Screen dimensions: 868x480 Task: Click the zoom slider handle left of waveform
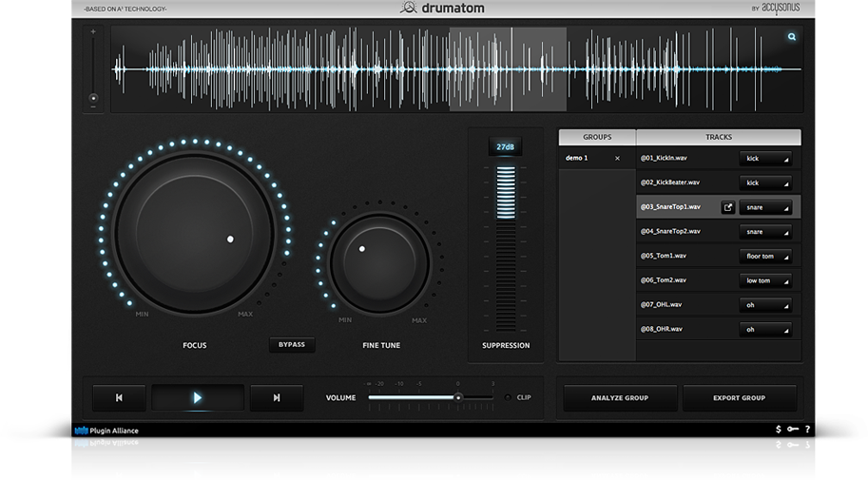coord(93,98)
